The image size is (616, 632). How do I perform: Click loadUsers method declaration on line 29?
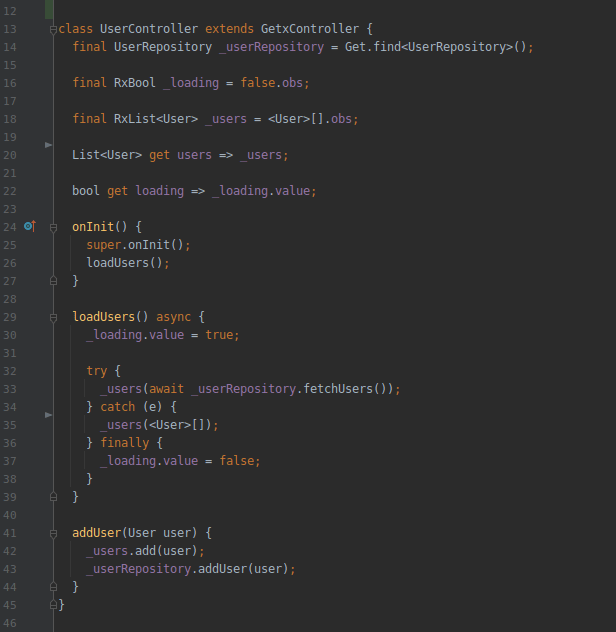103,317
